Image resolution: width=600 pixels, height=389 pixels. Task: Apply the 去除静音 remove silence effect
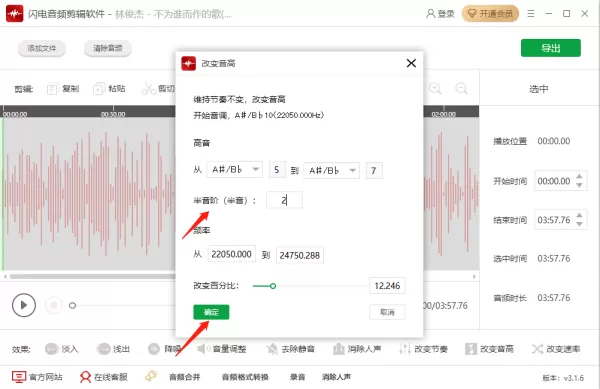click(291, 349)
